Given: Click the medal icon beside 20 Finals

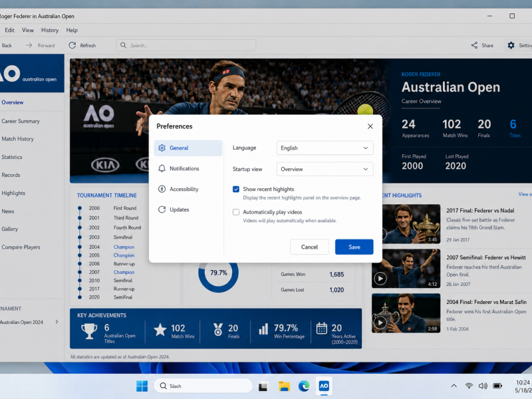Looking at the screenshot, I should click(x=218, y=329).
